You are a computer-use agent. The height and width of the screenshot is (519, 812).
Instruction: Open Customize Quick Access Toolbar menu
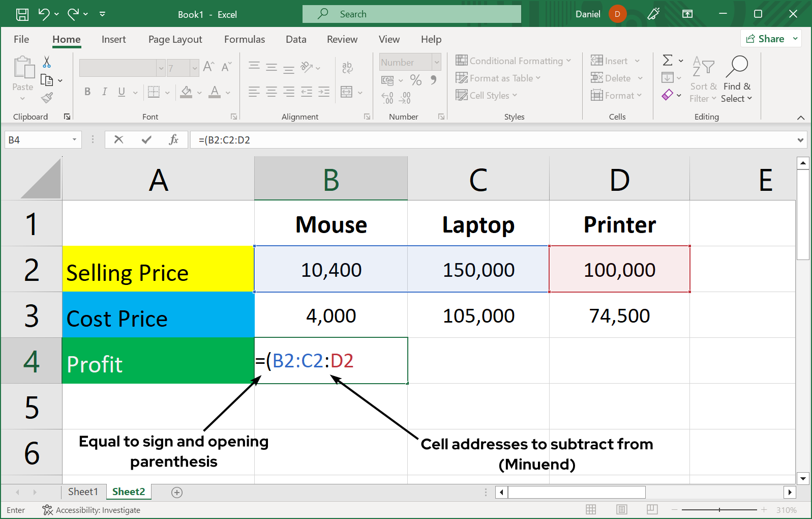click(102, 14)
